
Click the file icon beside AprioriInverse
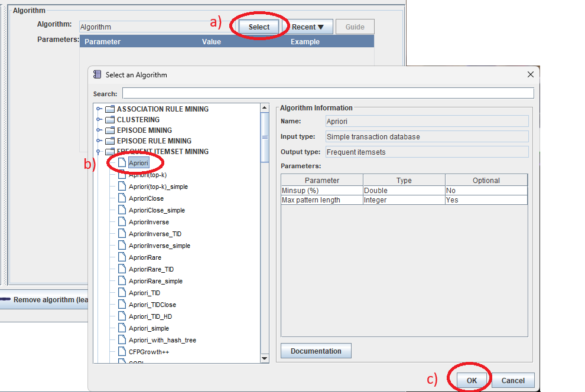tap(122, 221)
